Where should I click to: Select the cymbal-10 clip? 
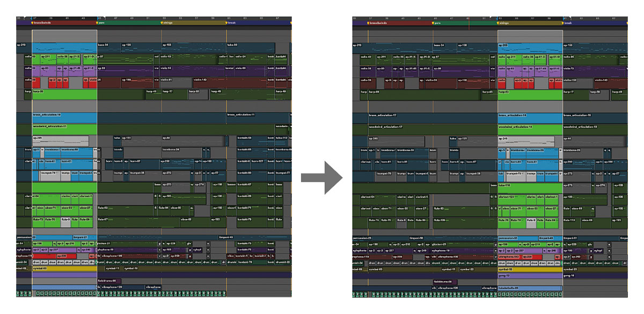pyautogui.click(x=530, y=270)
